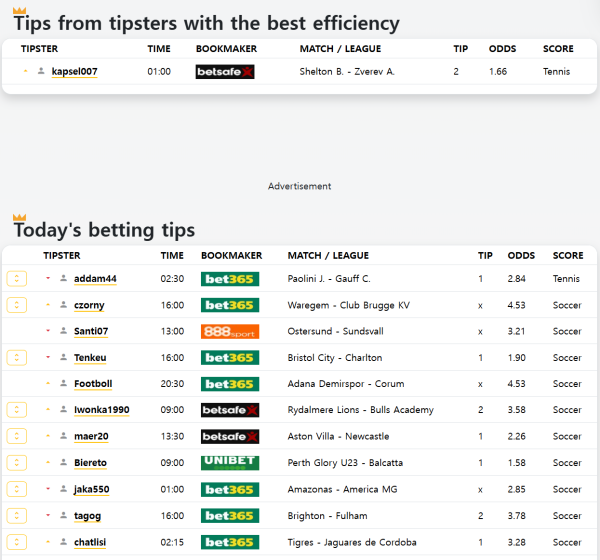The height and width of the screenshot is (560, 600).
Task: Click the bet365 logo in Footboll's row
Action: pyautogui.click(x=229, y=384)
